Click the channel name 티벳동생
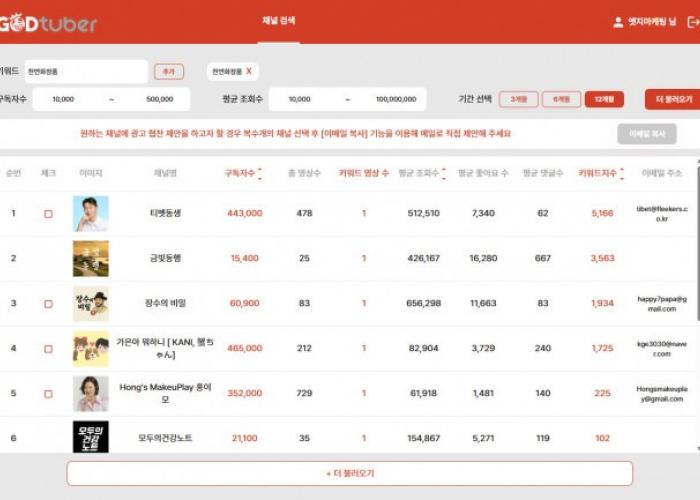The image size is (700, 500). point(165,213)
